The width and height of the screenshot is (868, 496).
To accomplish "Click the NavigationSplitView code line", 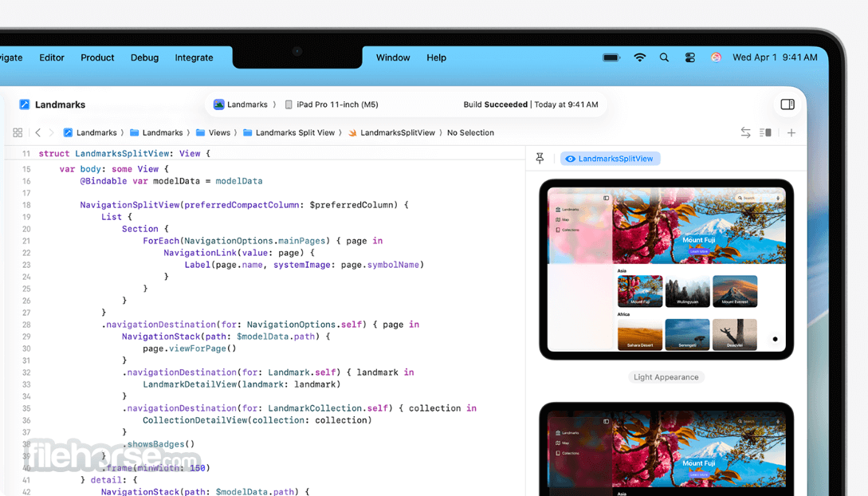I will point(244,205).
